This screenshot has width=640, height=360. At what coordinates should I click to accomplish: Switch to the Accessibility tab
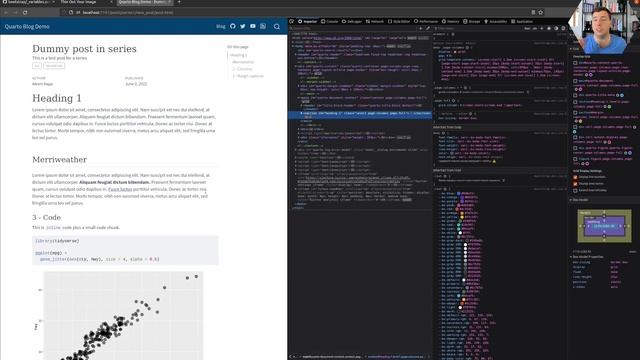click(x=495, y=21)
